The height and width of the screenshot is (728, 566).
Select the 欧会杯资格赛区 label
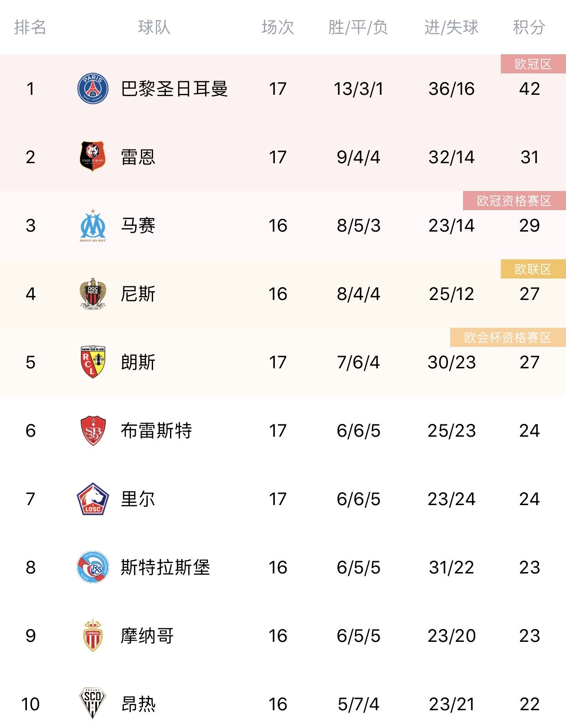[508, 338]
